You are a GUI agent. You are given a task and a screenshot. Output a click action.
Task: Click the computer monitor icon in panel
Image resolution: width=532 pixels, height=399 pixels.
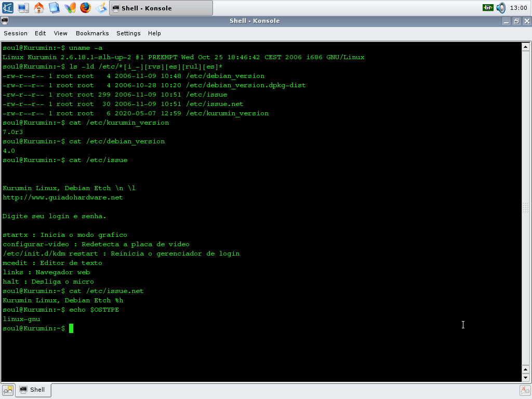point(23,7)
